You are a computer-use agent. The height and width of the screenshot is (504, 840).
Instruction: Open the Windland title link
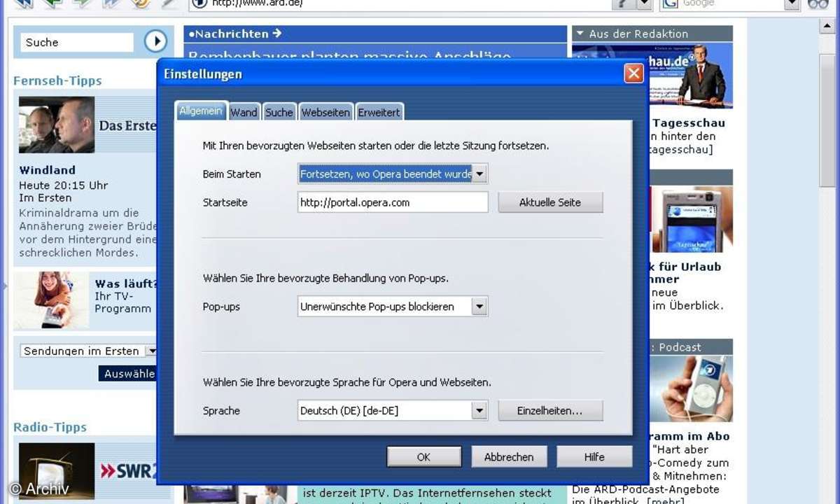48,170
